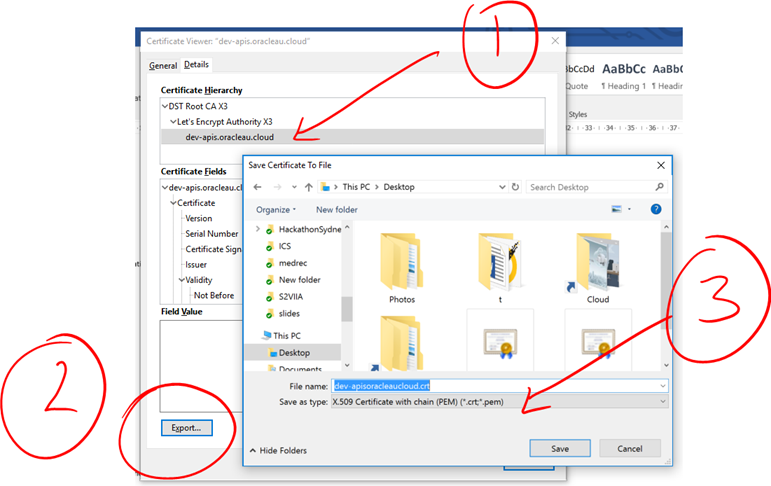Viewport: 771px width, 486px height.
Task: Switch to the General tab
Action: tap(163, 66)
